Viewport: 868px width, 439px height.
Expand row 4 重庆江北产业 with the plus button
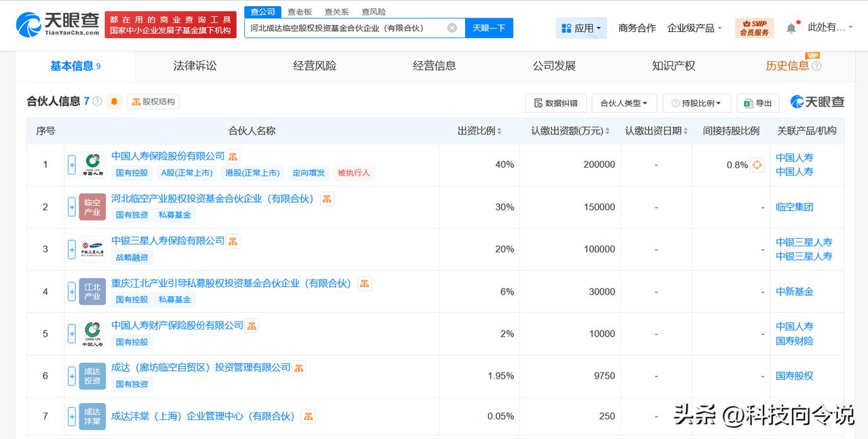pos(71,292)
